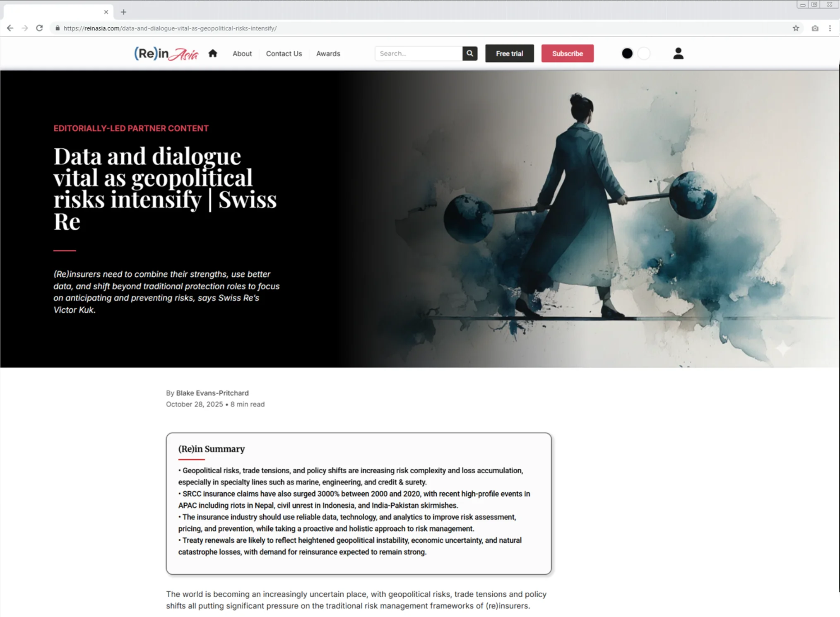The image size is (840, 617).
Task: Open the About menu item
Action: [242, 54]
